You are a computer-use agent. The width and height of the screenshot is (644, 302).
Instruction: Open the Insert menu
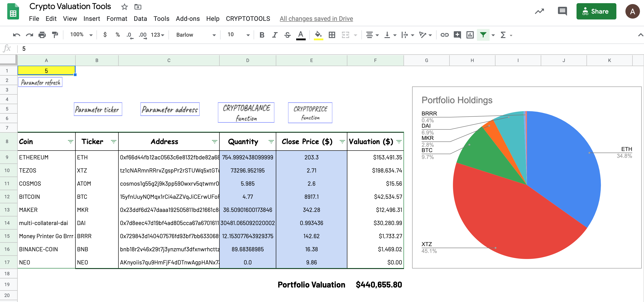tap(91, 19)
